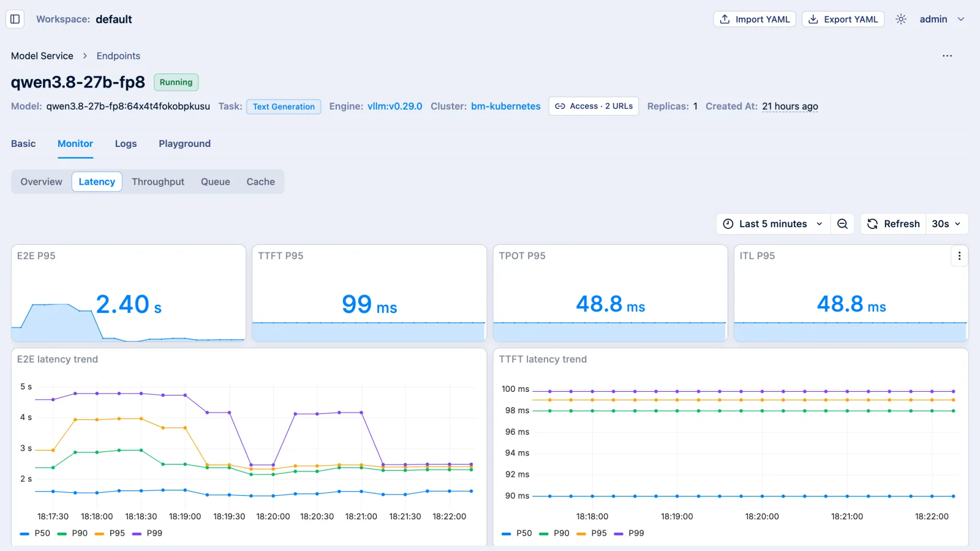Click the E2E P95 2.40 s value
This screenshot has width=980, height=551.
coord(129,304)
